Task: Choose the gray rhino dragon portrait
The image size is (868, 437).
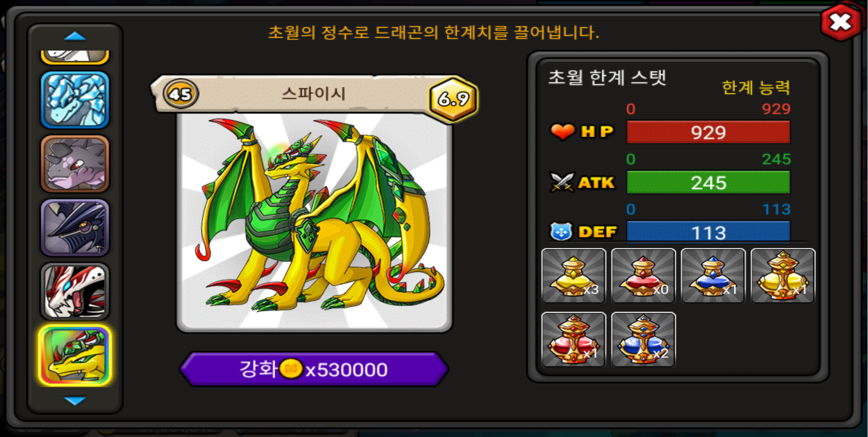Action: tap(75, 163)
